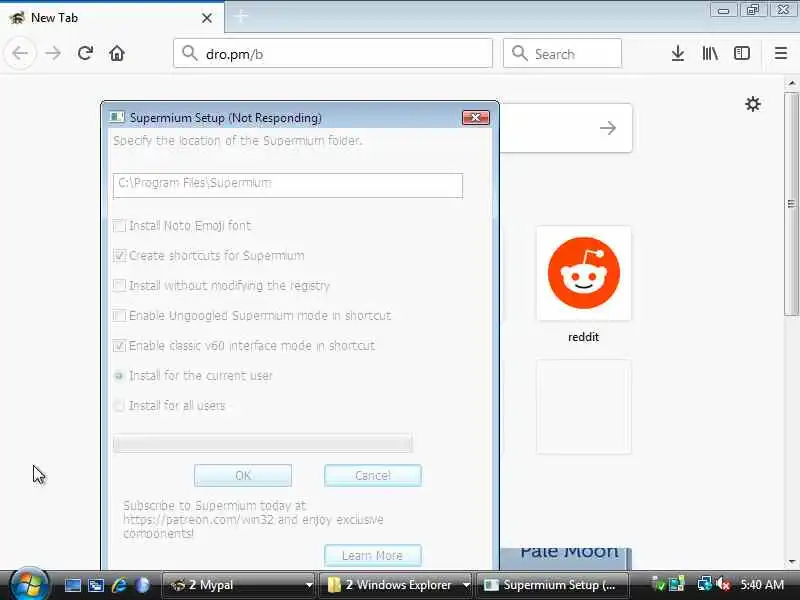
Task: Click the Supermium Setup title bar icon
Action: [x=117, y=117]
